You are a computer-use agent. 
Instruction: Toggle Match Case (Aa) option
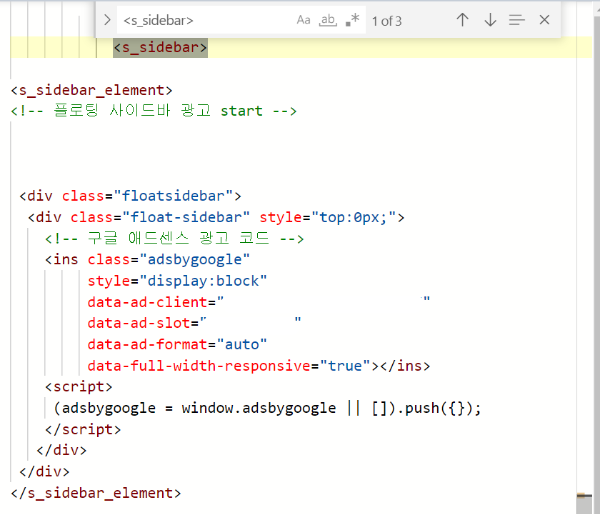[x=303, y=20]
